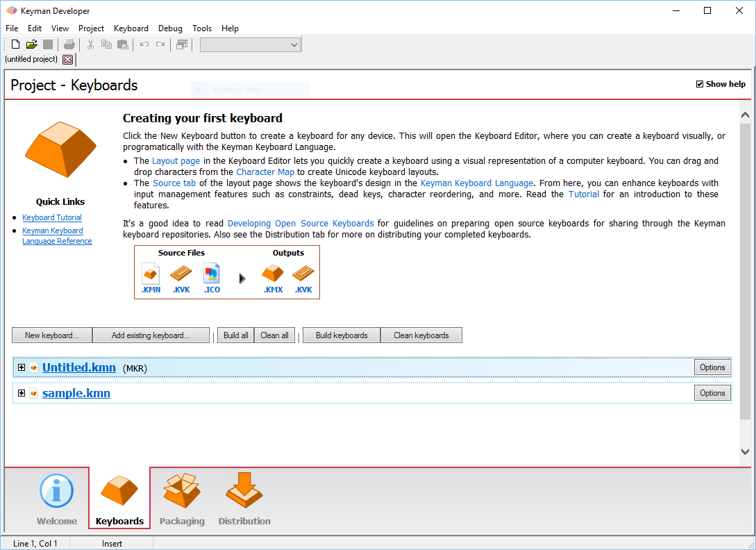Open the Packaging box tab
The image size is (756, 550).
[x=182, y=500]
